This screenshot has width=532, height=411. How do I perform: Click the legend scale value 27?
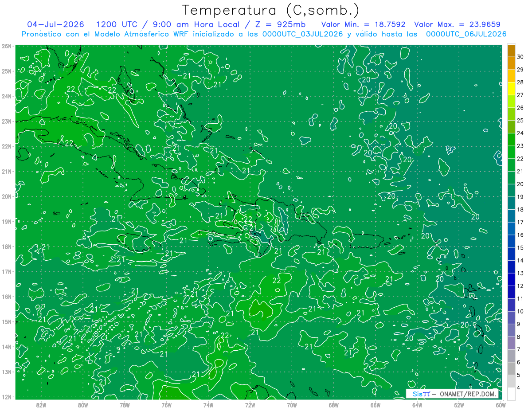pyautogui.click(x=520, y=95)
